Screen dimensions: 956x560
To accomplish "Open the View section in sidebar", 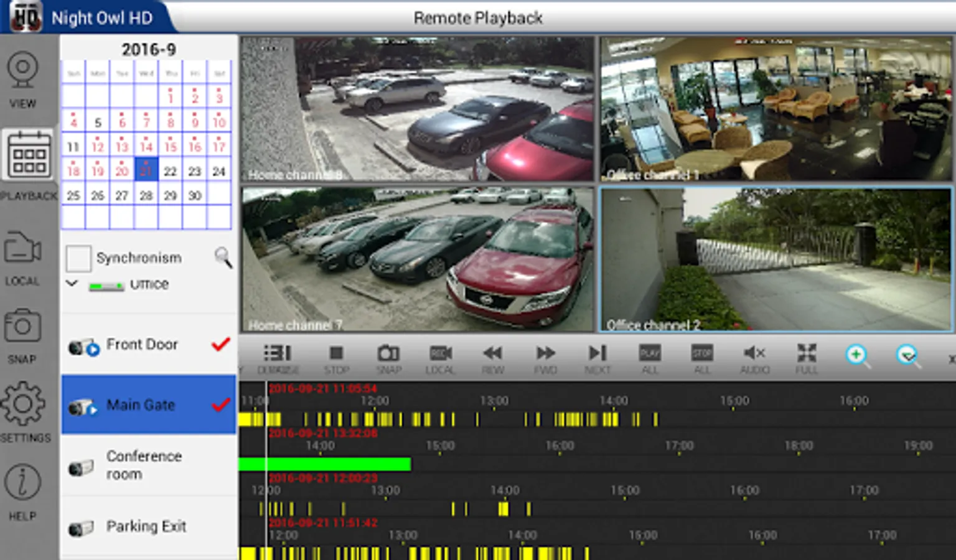I will (x=23, y=81).
